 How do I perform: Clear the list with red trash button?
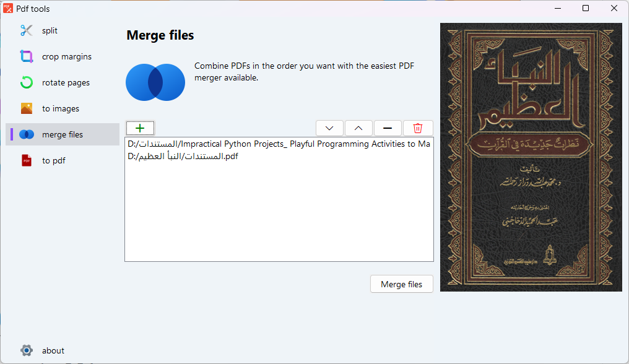[418, 128]
